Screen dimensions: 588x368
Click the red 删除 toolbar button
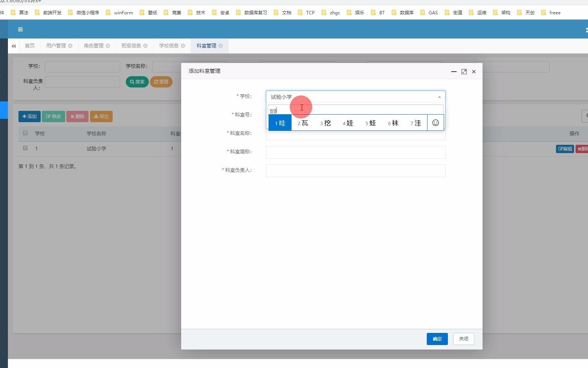(x=78, y=117)
